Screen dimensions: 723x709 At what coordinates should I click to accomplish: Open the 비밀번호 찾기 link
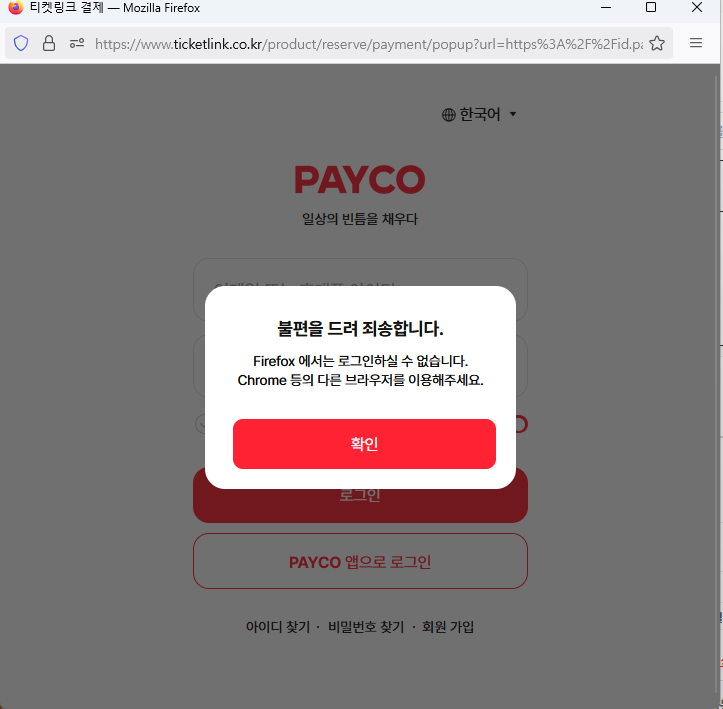click(366, 627)
